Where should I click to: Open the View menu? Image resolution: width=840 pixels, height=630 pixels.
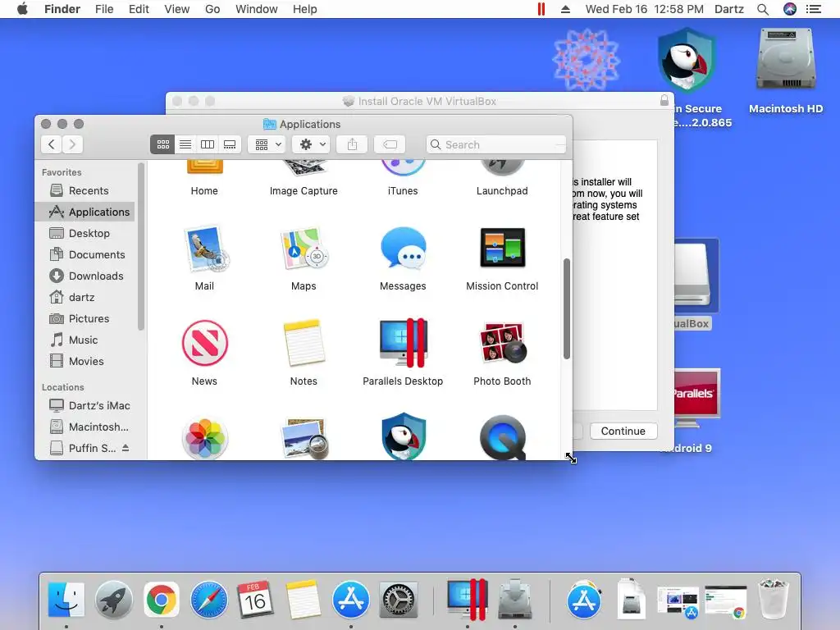coord(177,9)
